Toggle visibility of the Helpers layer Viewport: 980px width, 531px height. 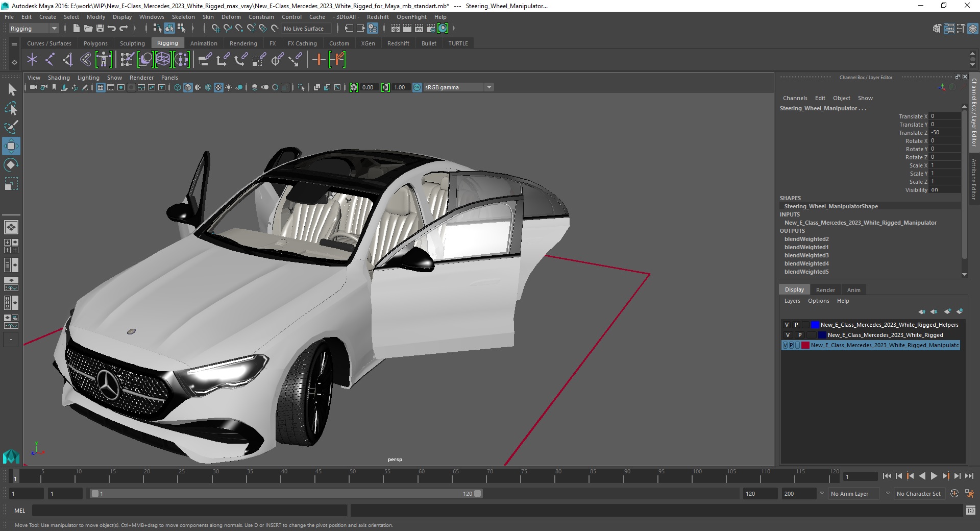[787, 325]
